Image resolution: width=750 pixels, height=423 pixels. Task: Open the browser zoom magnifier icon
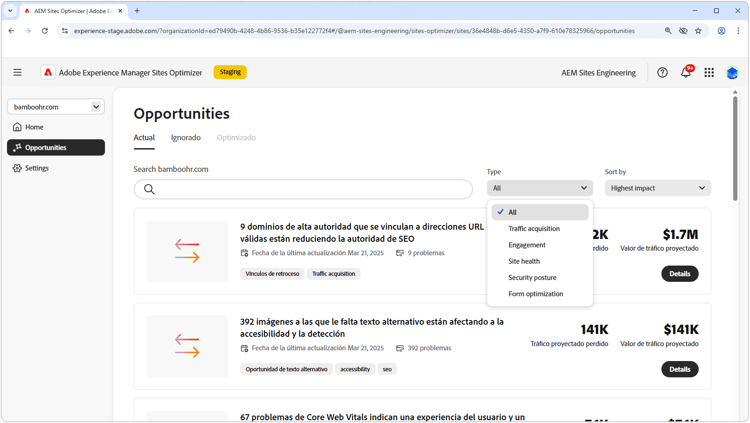pyautogui.click(x=668, y=31)
